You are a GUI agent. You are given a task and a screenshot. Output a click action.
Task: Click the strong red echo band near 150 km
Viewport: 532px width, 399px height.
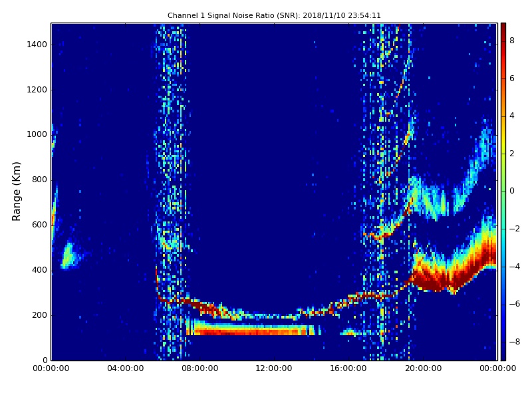tap(251, 330)
